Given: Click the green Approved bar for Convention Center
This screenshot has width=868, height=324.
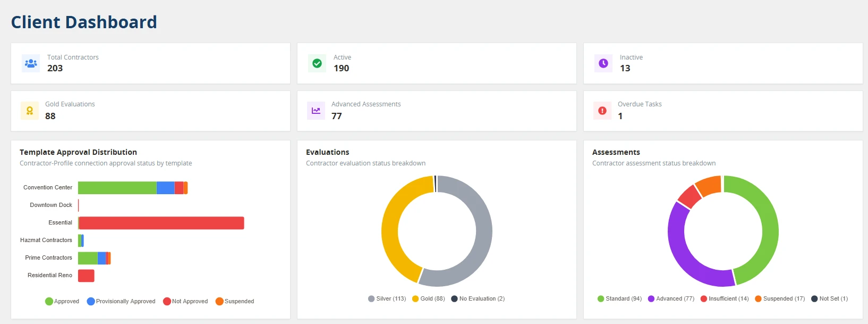Looking at the screenshot, I should 117,188.
